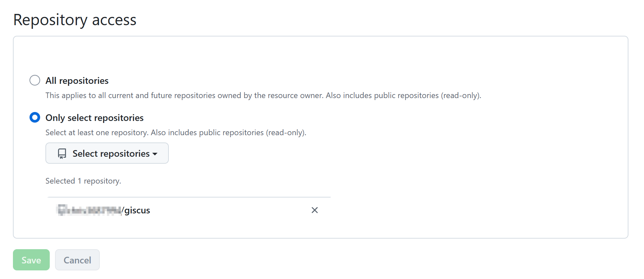Save the repository access settings
The image size is (644, 279).
(31, 260)
